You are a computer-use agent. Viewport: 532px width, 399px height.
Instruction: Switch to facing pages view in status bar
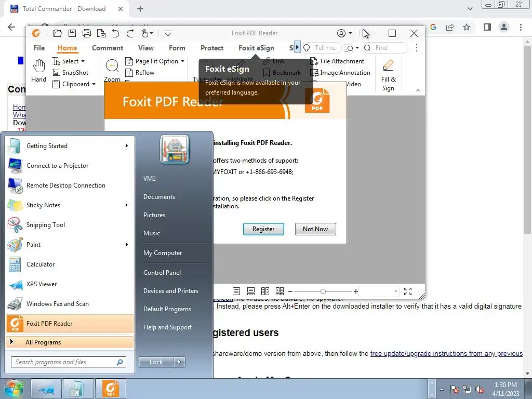(265, 291)
